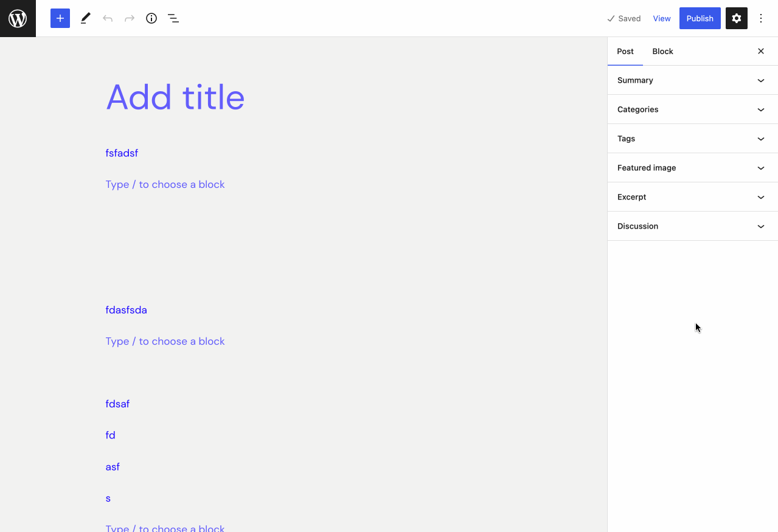This screenshot has width=778, height=532.
Task: Select the asf paragraph
Action: tap(113, 467)
